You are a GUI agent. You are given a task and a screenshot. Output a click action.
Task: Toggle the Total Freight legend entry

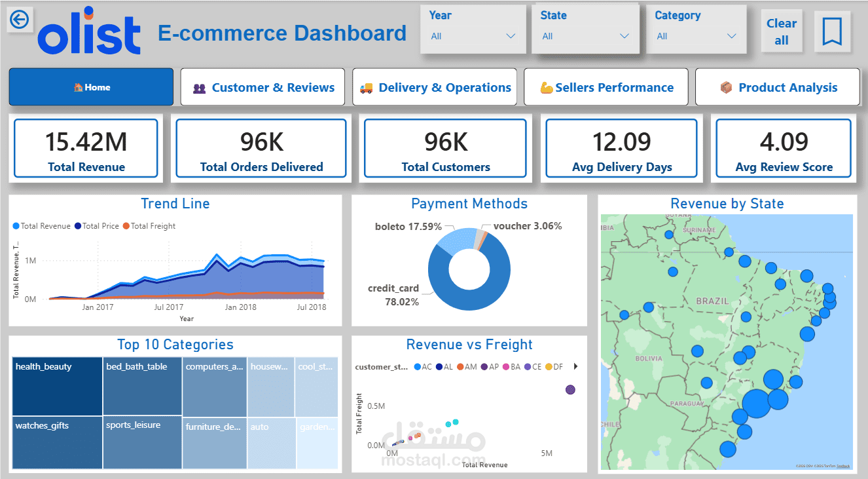pyautogui.click(x=149, y=226)
